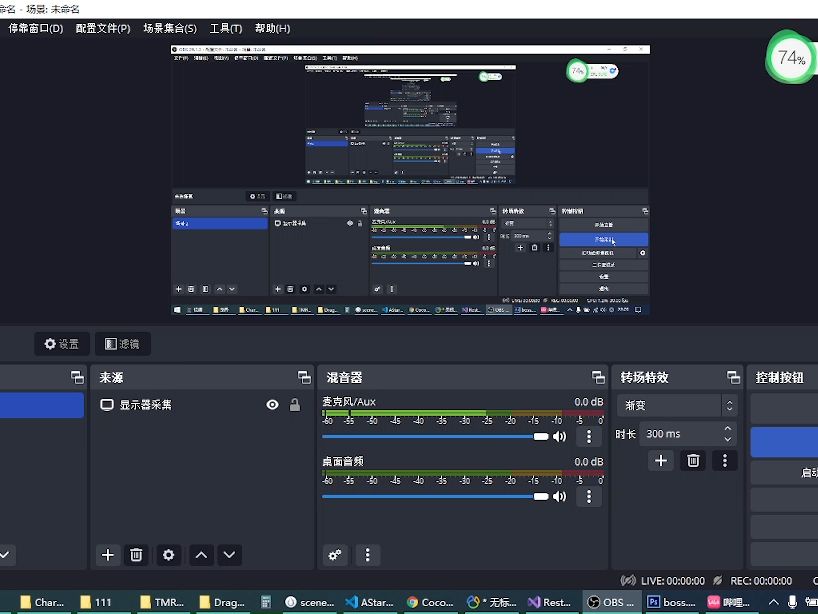Open the 工具(T) menu
Viewport: 818px width, 614px height.
pyautogui.click(x=226, y=28)
